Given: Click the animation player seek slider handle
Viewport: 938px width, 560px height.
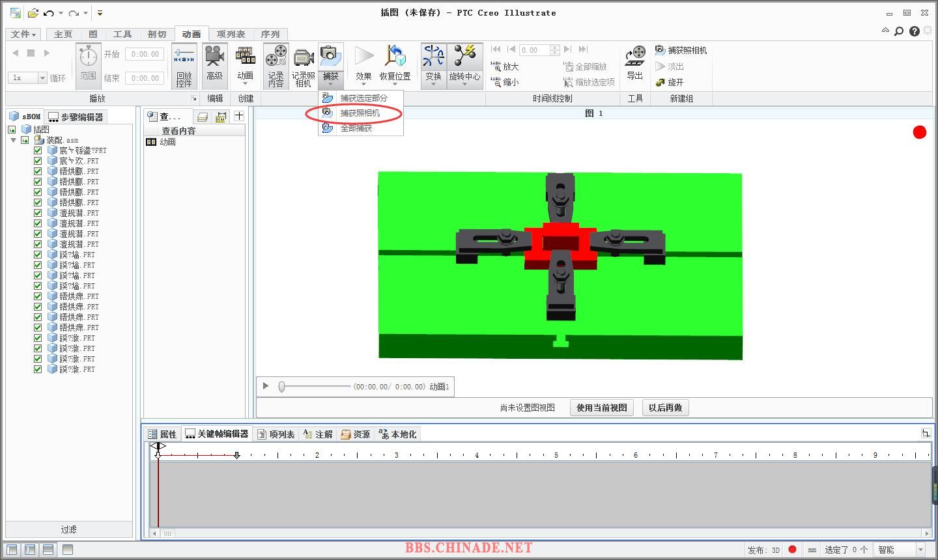Looking at the screenshot, I should coord(281,387).
